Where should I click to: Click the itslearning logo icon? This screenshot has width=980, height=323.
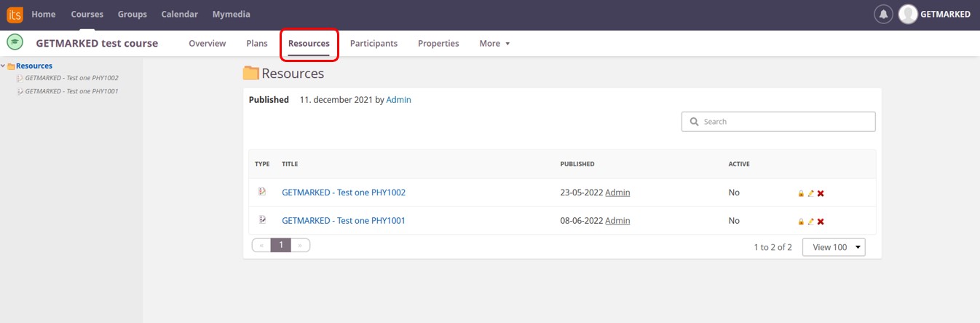(15, 14)
